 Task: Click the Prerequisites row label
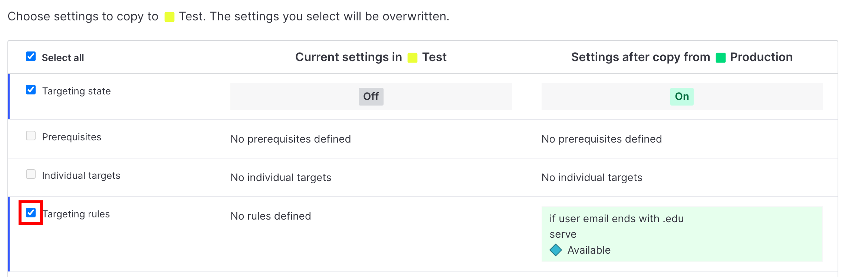72,137
